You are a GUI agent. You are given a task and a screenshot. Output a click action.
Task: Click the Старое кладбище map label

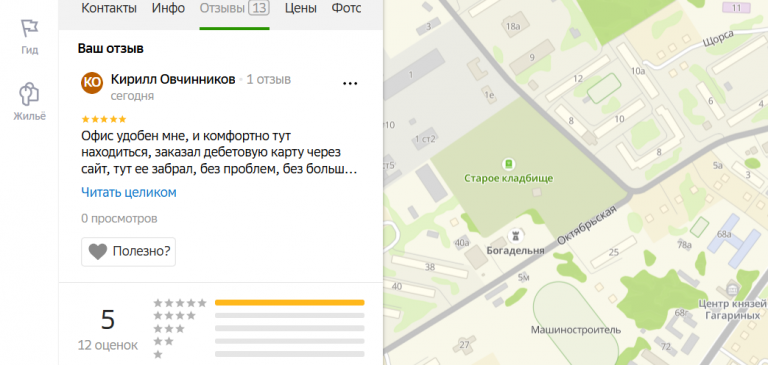point(508,178)
